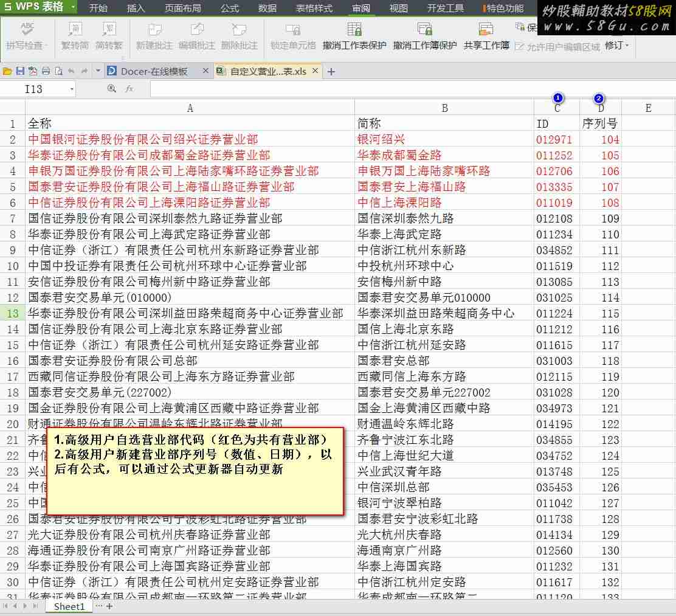
Task: Click the 编辑批注 edit comment icon
Action: point(196,29)
